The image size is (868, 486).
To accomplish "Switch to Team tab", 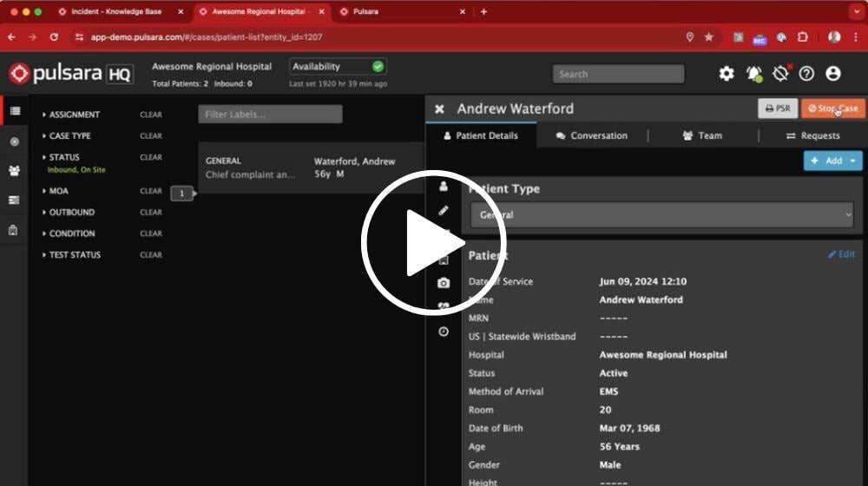I will (x=702, y=135).
